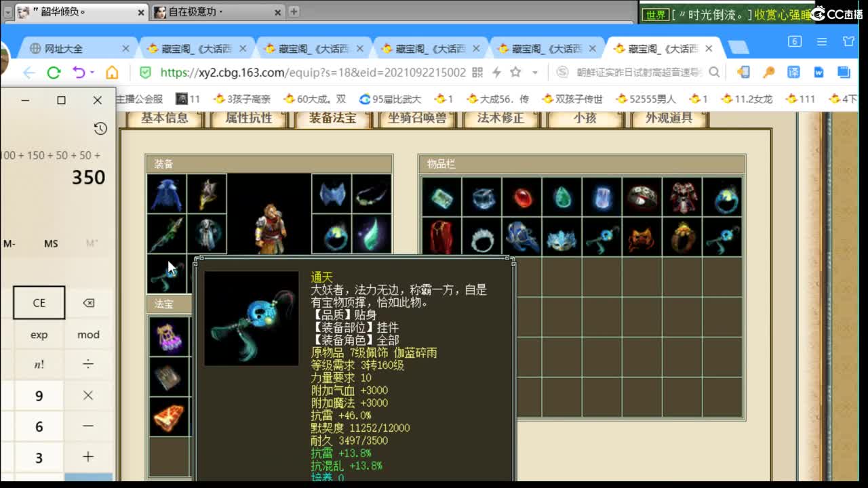The image size is (868, 488).
Task: Select the red robe inventory item
Action: pos(441,237)
